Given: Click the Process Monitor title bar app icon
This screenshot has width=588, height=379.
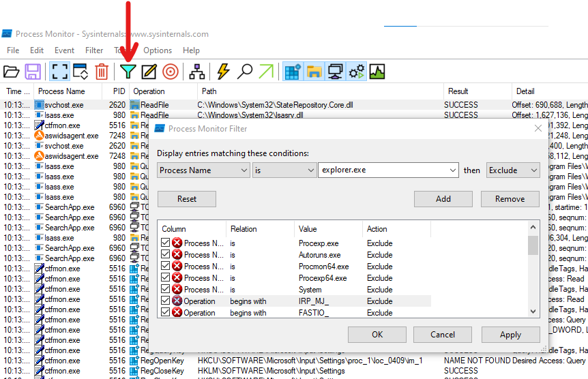Looking at the screenshot, I should (x=7, y=33).
